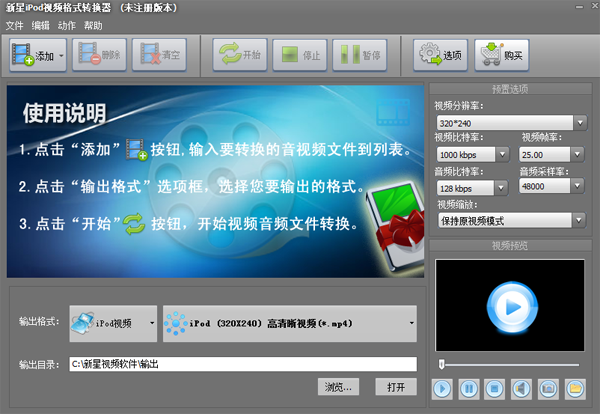Toggle the speaker mute icon below preview
Viewport: 600px width, 414px height.
coord(521,389)
